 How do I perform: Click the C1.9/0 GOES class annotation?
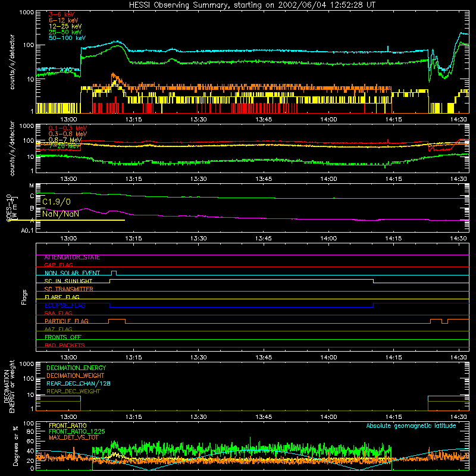pos(57,202)
